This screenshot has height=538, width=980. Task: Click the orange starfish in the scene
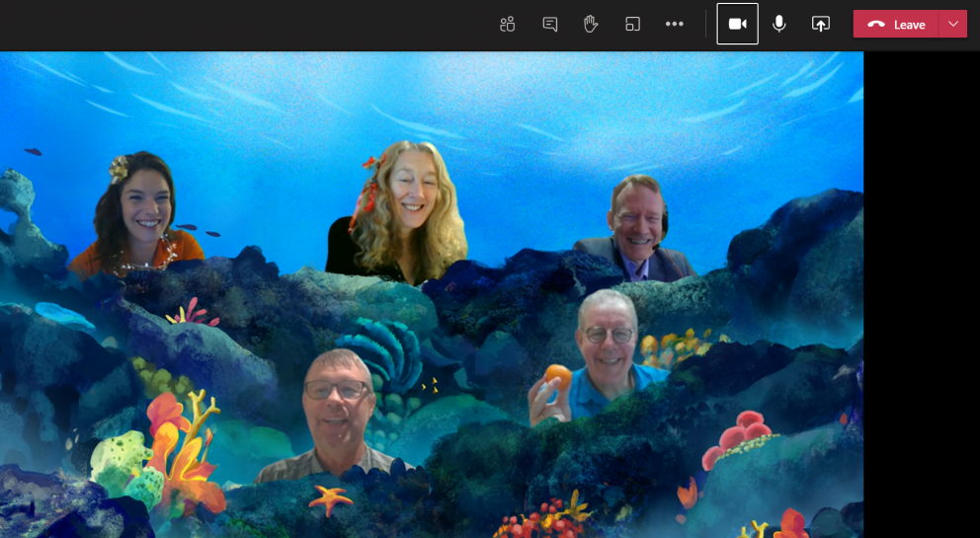[329, 498]
